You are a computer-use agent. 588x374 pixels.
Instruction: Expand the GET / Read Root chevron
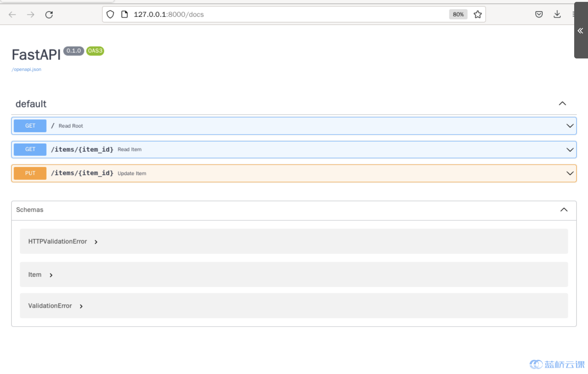(570, 126)
